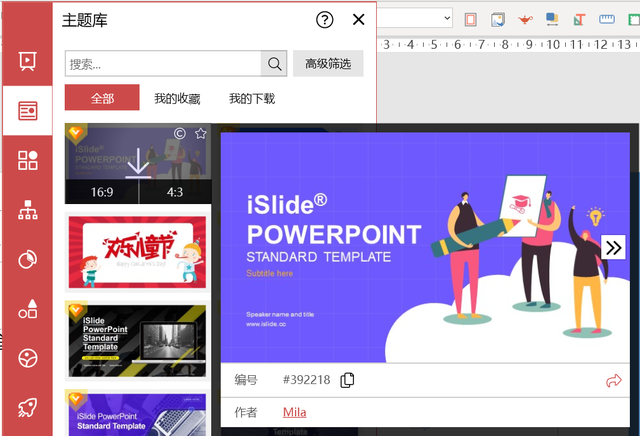This screenshot has width=640, height=436.
Task: Click the large preview slide image
Action: [425, 247]
